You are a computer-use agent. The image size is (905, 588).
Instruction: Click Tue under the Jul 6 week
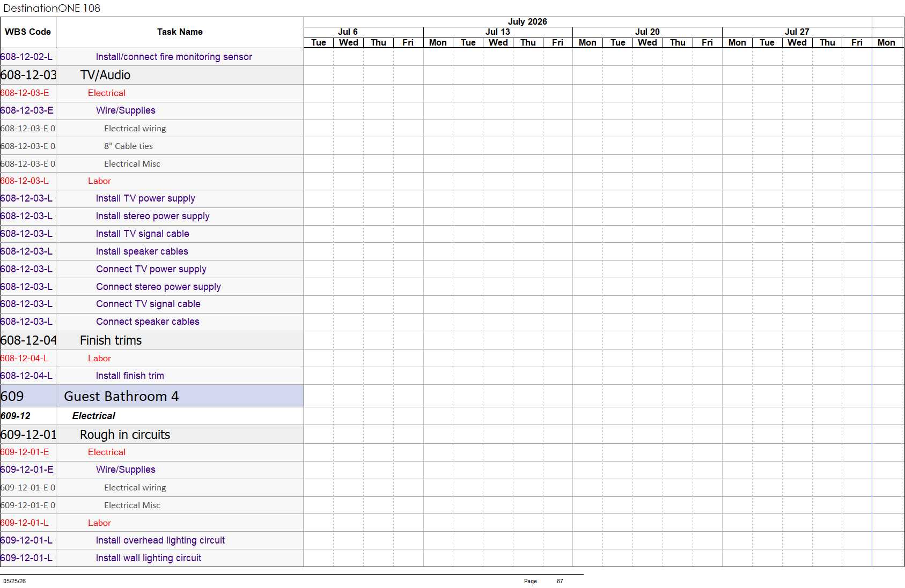(x=319, y=43)
